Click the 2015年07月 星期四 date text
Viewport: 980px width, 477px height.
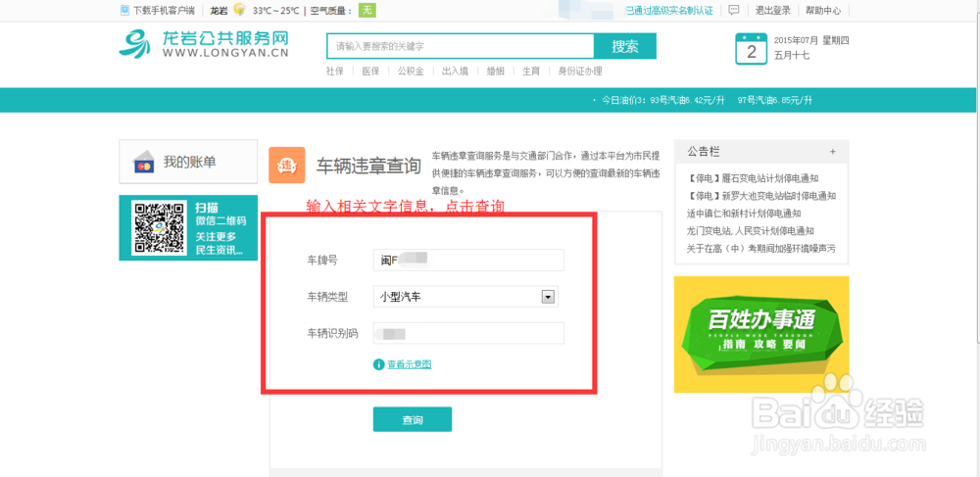811,40
